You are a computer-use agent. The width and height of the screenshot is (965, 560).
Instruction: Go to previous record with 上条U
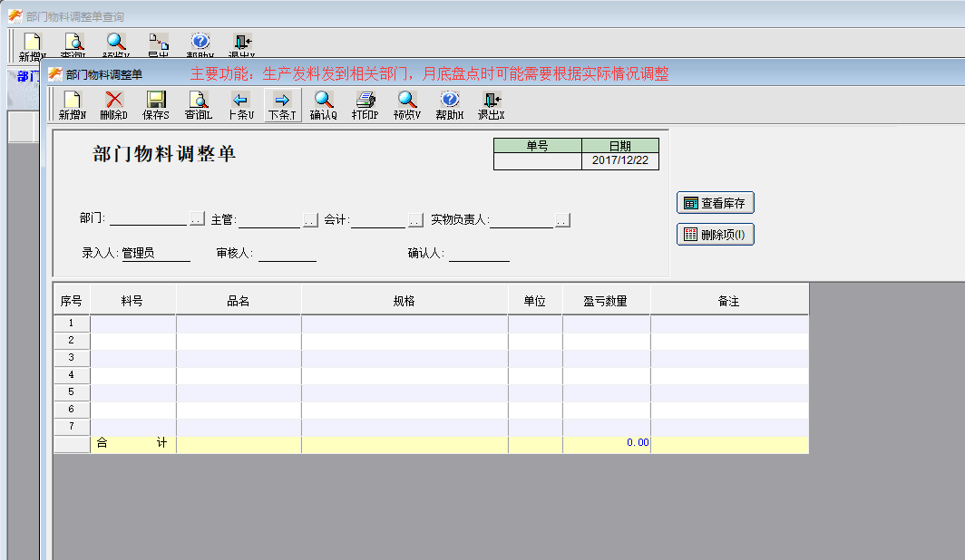click(240, 105)
